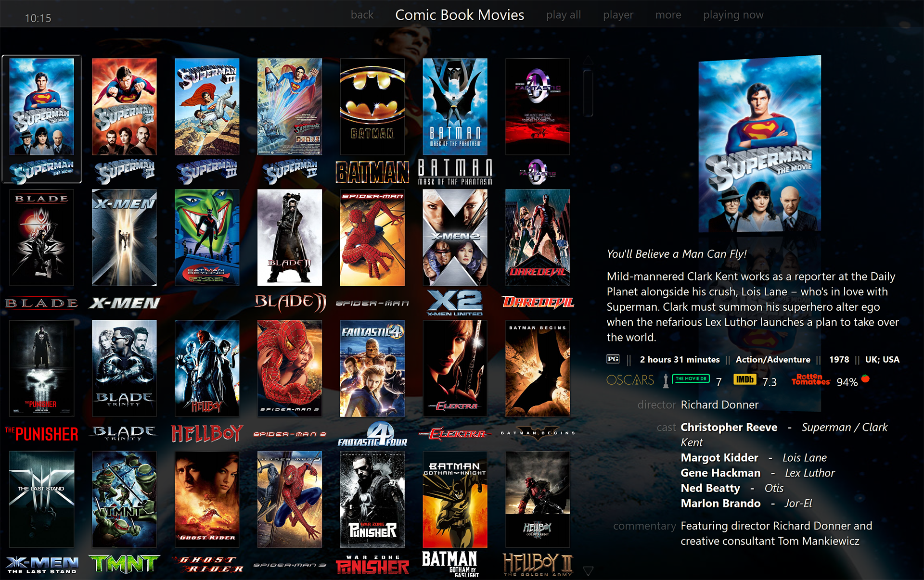Select the dark red Fantastic Four poster
The height and width of the screenshot is (580, 924).
(538, 106)
